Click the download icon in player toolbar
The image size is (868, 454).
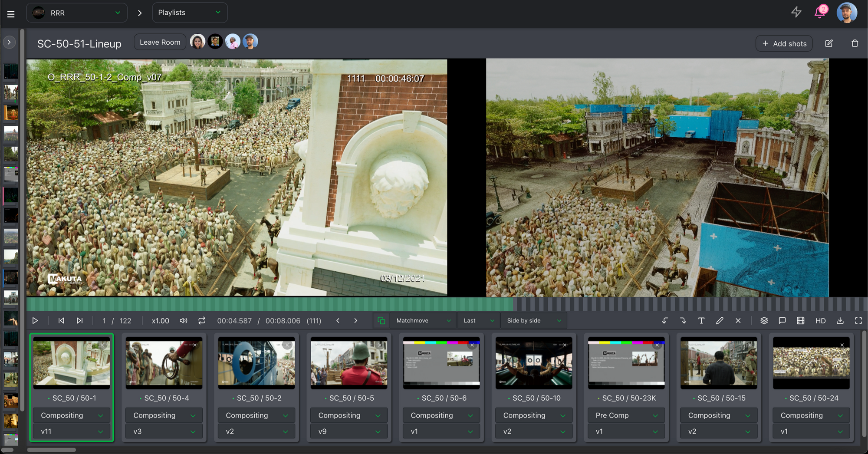[x=840, y=321]
